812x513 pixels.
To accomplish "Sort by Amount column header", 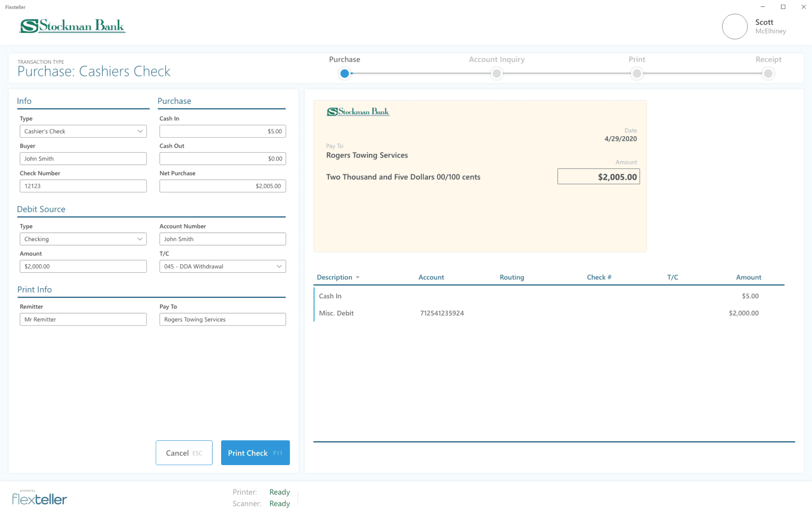I will [748, 277].
